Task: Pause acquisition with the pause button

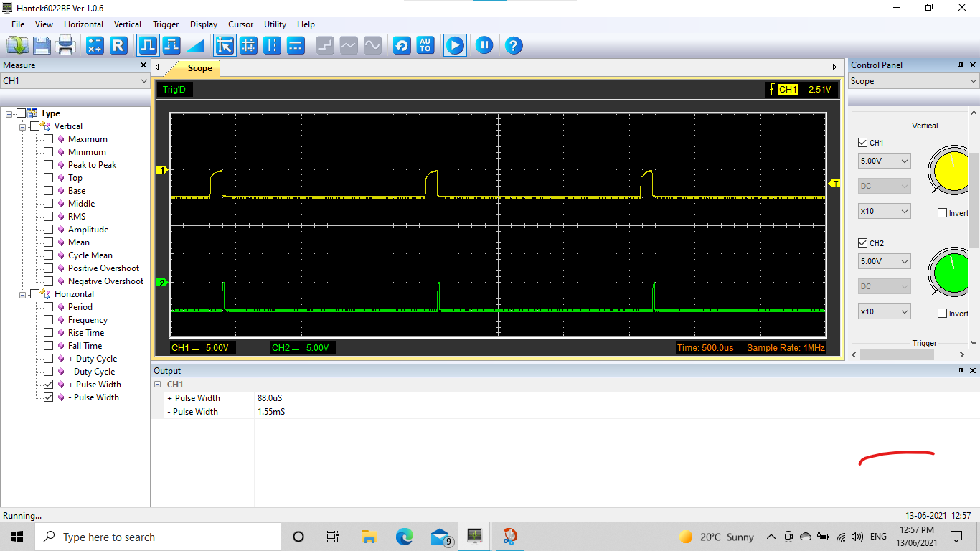Action: coord(484,46)
